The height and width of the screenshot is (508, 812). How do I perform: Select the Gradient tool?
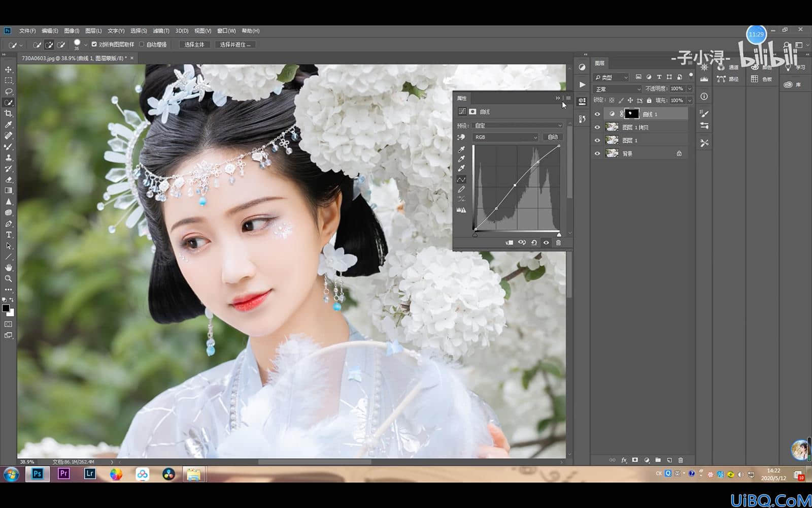[x=9, y=191]
